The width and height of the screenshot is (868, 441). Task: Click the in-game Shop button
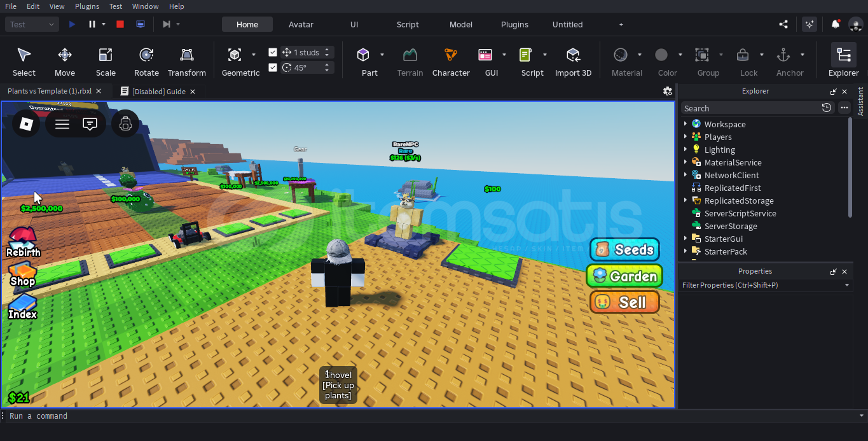(x=22, y=275)
